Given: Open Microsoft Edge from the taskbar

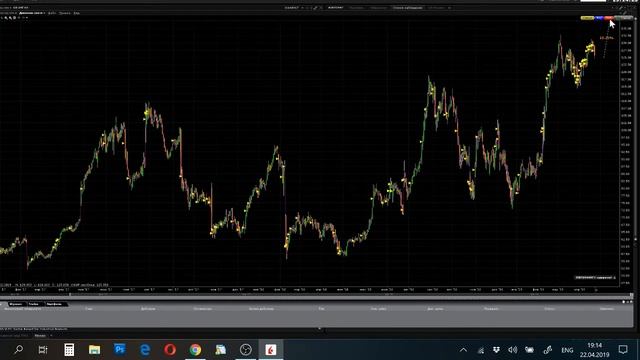Looking at the screenshot, I should pos(145,350).
